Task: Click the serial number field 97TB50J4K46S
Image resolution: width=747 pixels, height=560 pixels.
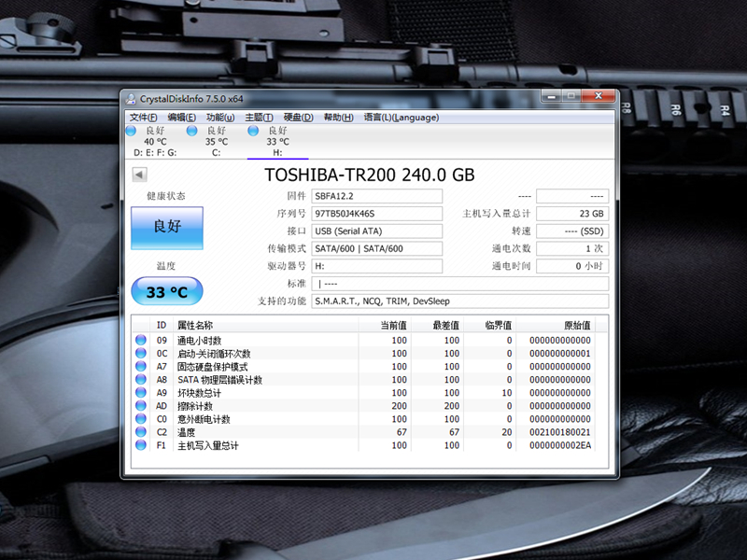Action: [x=377, y=214]
